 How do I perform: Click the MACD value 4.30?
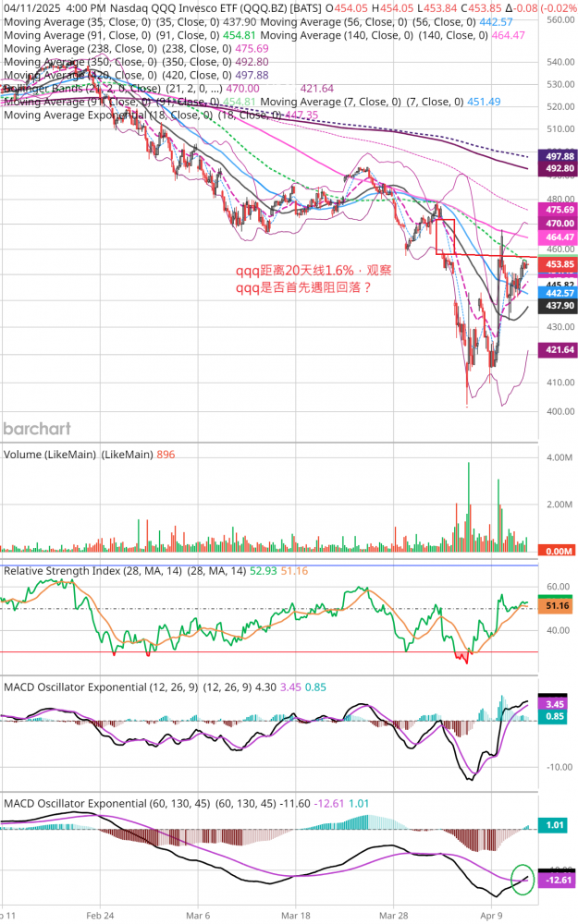pyautogui.click(x=266, y=687)
